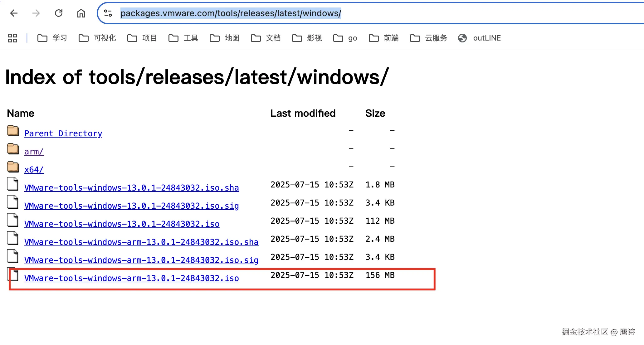This screenshot has width=644, height=345.
Task: Click the outLINE bookmark globe icon
Action: click(x=462, y=38)
